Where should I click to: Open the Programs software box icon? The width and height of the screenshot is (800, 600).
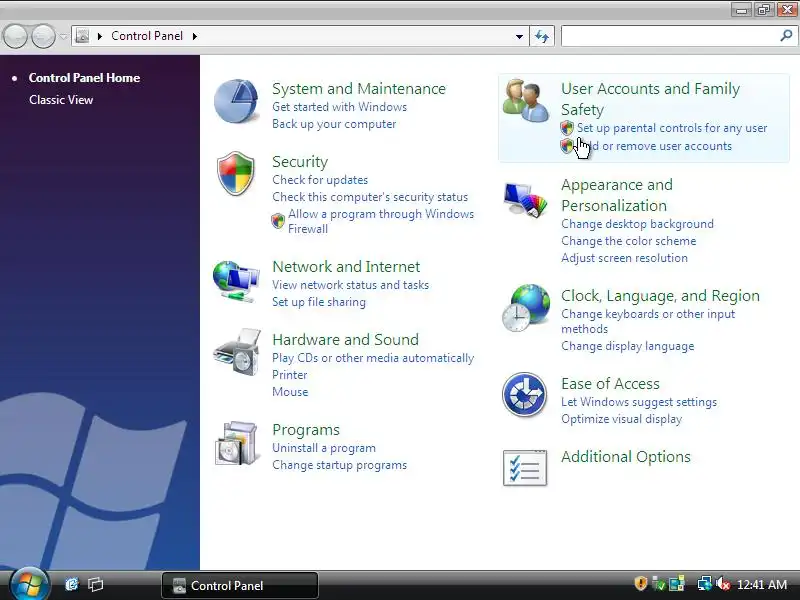pyautogui.click(x=236, y=443)
